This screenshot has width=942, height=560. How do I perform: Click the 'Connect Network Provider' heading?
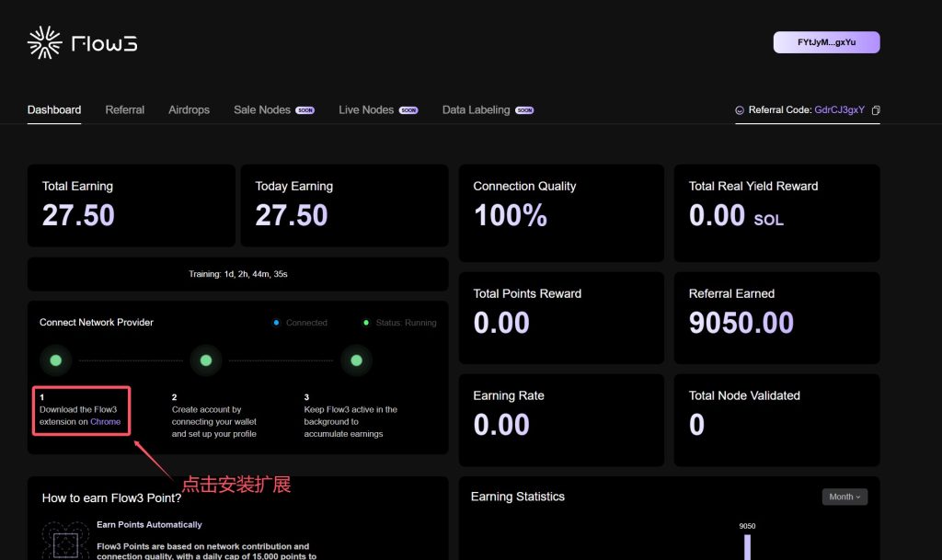click(x=96, y=323)
